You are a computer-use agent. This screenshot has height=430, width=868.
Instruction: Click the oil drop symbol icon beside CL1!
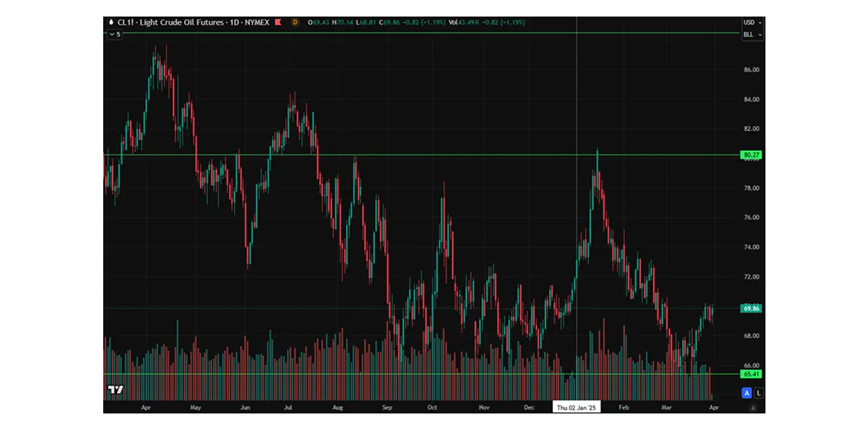pos(111,22)
